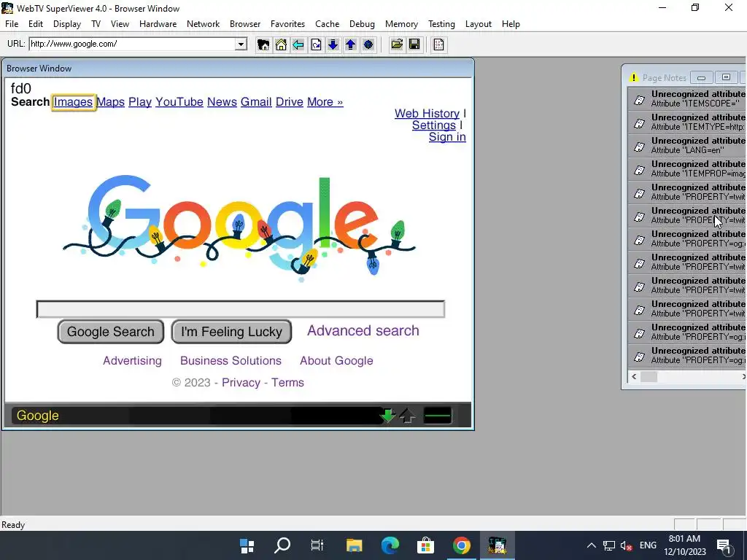Open Microsoft Store from the taskbar
This screenshot has height=560, width=747.
coord(425,545)
